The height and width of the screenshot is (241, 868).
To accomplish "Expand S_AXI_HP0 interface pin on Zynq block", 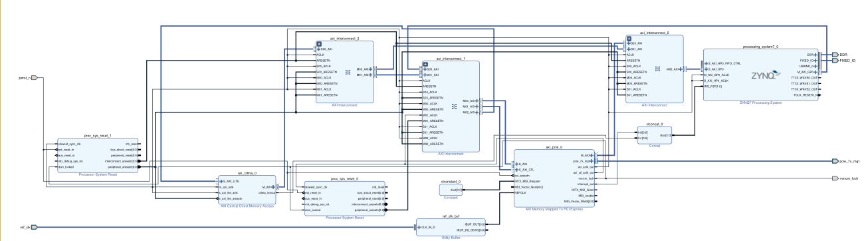I will click(x=706, y=69).
